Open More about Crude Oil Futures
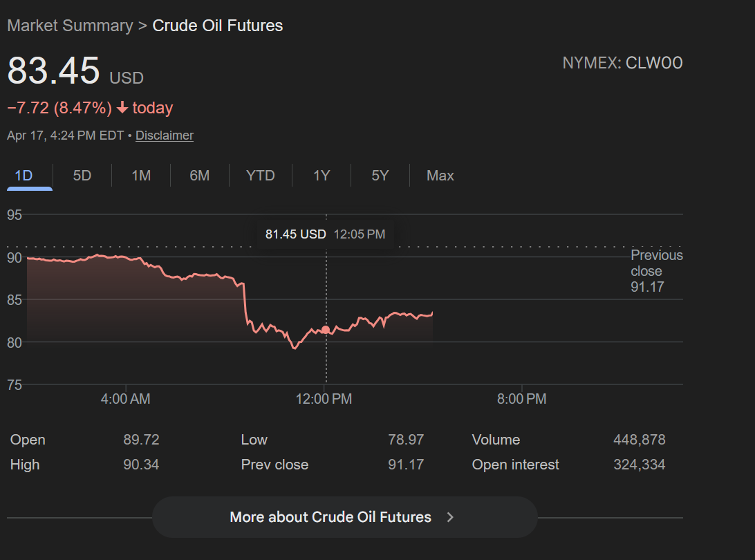Image resolution: width=755 pixels, height=560 pixels. (345, 517)
